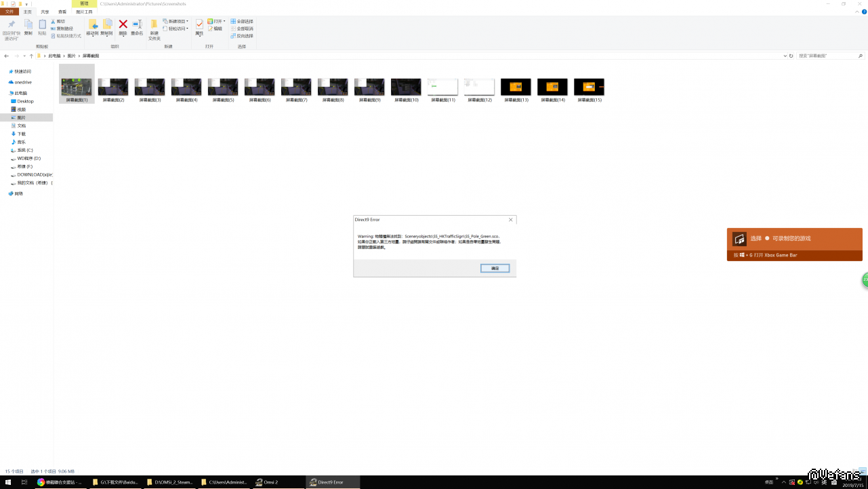Open the Omsi 2 taskbar button
868x489 pixels.
click(278, 482)
